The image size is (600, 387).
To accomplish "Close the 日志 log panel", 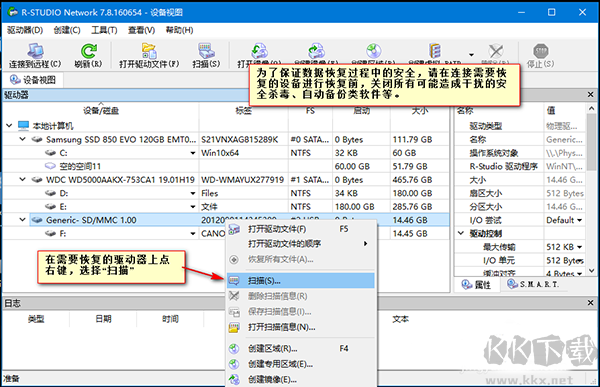I will tap(590, 303).
